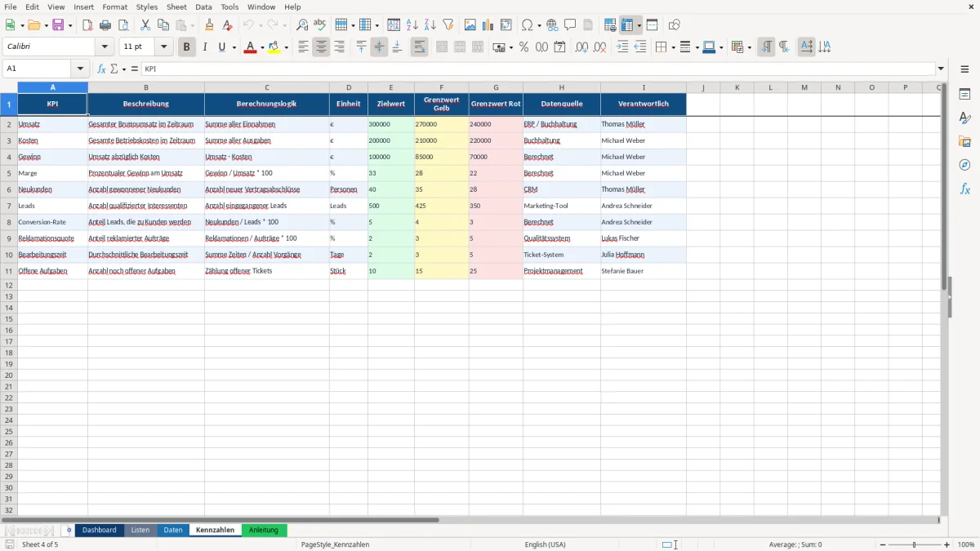Insert a hyperlink
This screenshot has width=980, height=551.
point(552,25)
